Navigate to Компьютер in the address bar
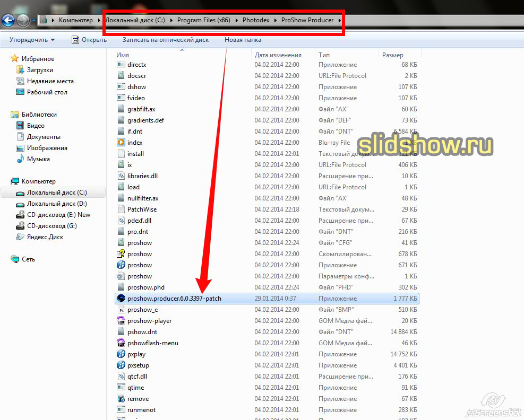Viewport: 524px width, 420px height. pyautogui.click(x=76, y=20)
